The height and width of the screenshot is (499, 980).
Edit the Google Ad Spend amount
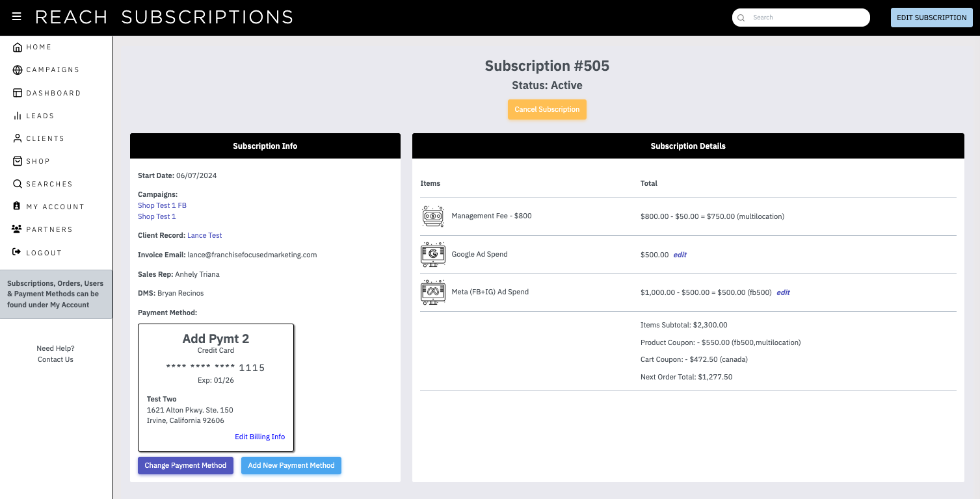pos(680,255)
